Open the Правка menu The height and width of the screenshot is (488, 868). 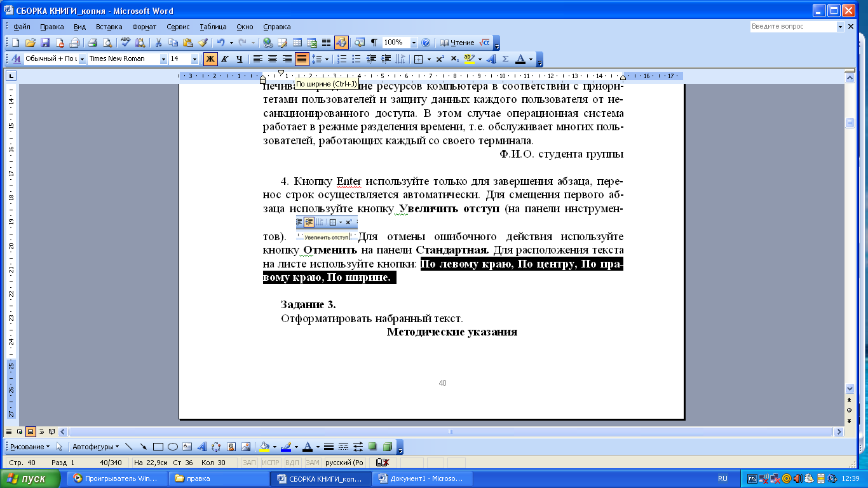point(51,27)
